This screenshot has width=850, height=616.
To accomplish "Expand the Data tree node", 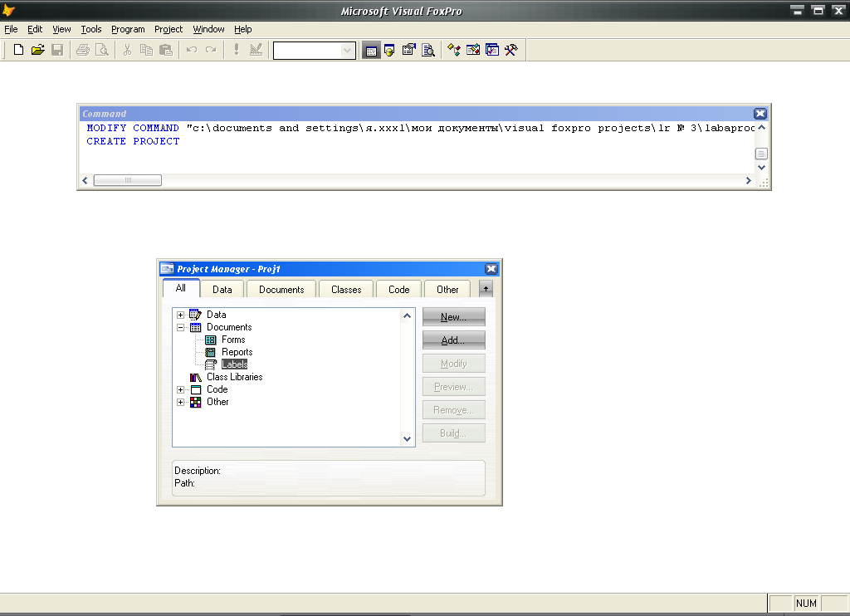I will click(180, 315).
